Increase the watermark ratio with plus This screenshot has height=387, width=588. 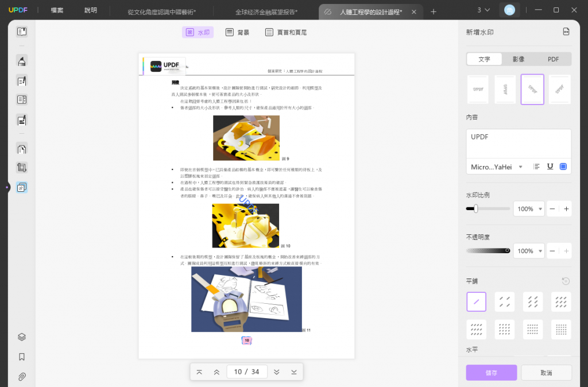coord(566,209)
